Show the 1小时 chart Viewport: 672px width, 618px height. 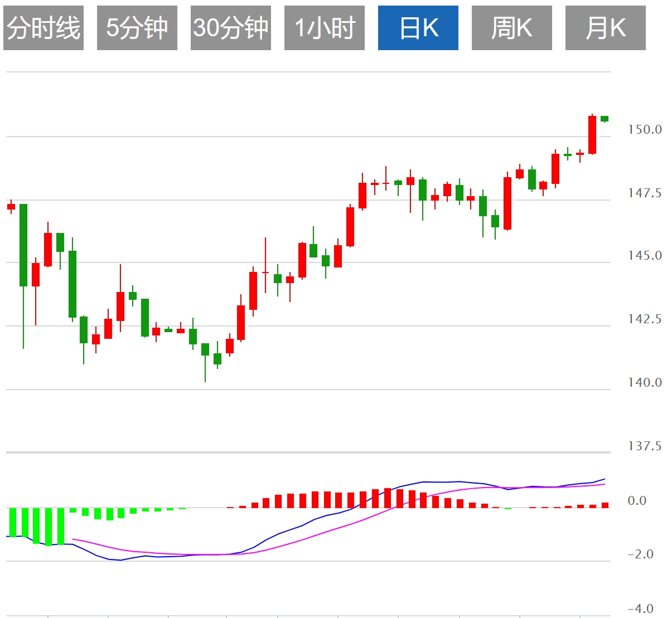pyautogui.click(x=325, y=28)
